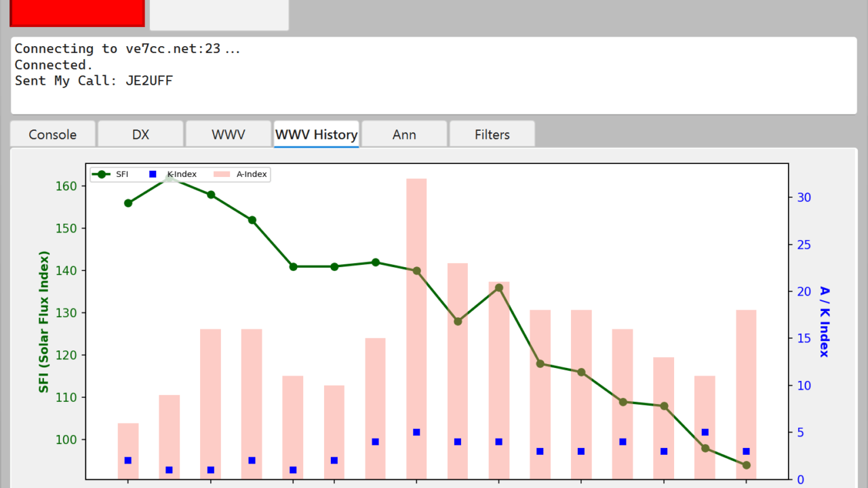Select the WWV tab
The width and height of the screenshot is (868, 488).
click(x=229, y=134)
